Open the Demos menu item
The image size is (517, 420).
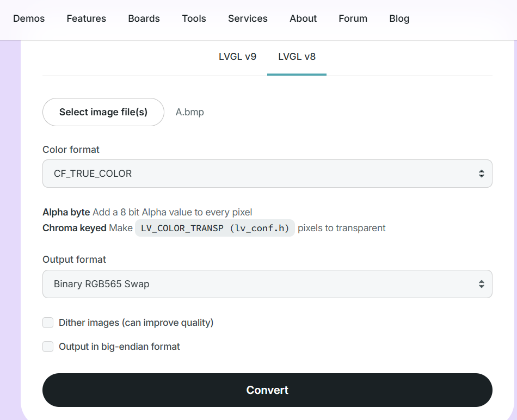29,18
